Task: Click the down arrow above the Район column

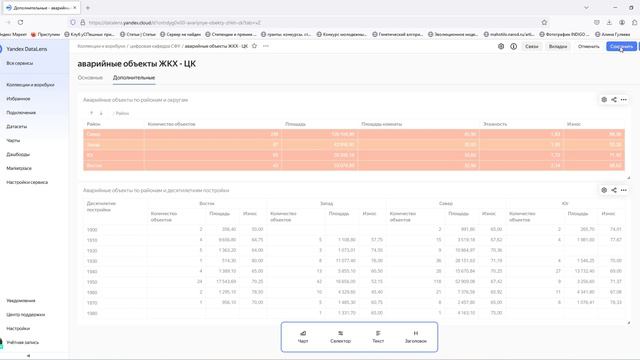Action: coord(101,113)
